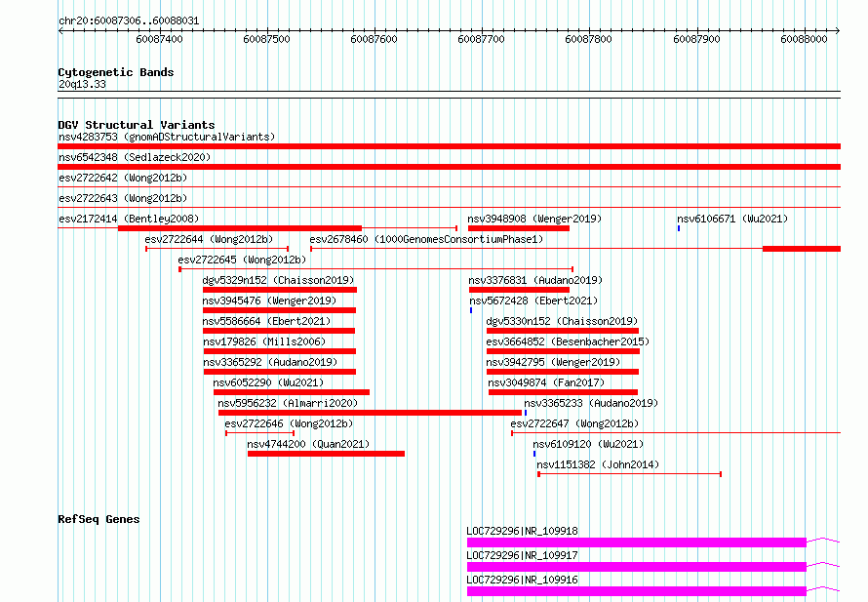Screen dimensions: 868x602
Task: Click the red dgv5329n152 variant bar
Action: [x=280, y=290]
